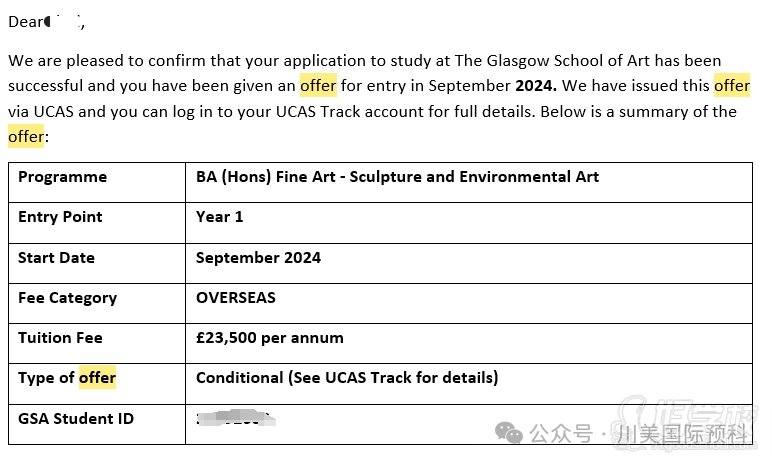Click the blurred GSA Student ID value

click(235, 420)
